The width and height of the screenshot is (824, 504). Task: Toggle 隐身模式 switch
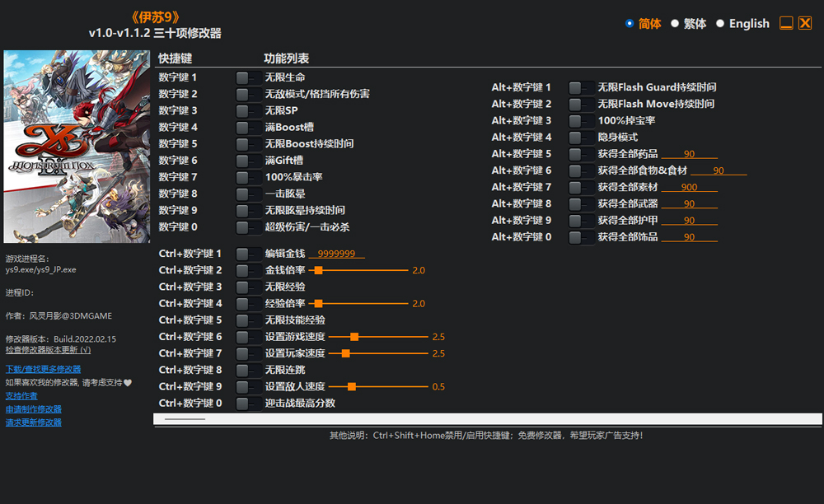(x=581, y=138)
